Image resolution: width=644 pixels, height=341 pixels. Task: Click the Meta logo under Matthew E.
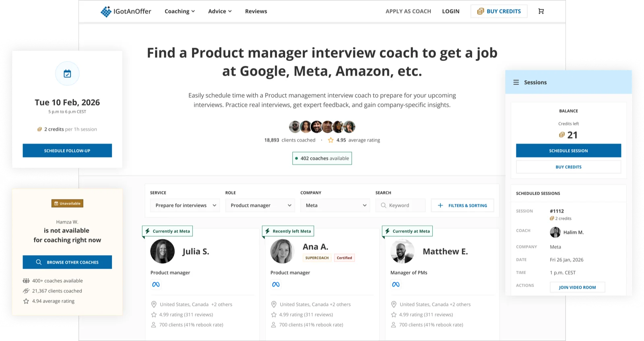396,285
